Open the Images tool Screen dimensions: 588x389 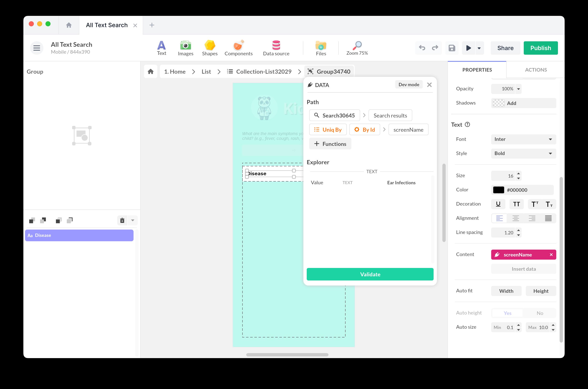coord(185,48)
